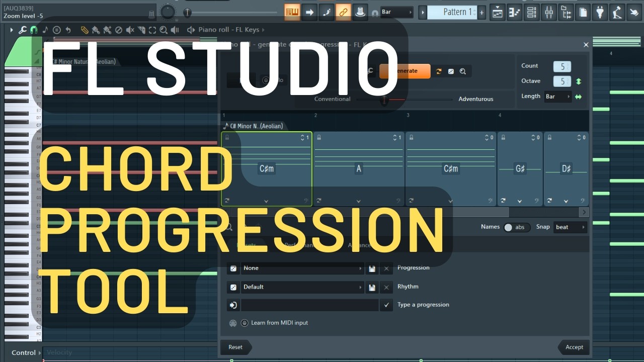Open the Bar snap dropdown in main toolbar
Screen dimensions: 644x362
397,12
